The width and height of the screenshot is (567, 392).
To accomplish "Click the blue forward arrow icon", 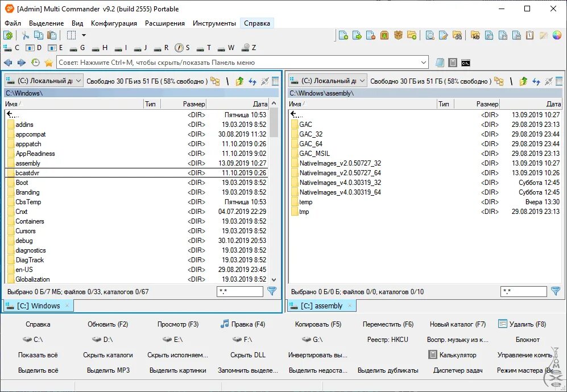I will tap(22, 63).
